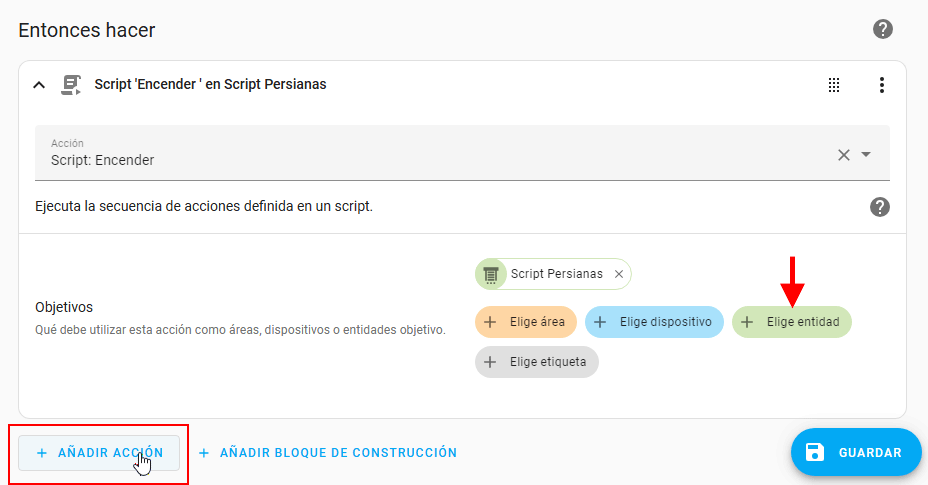Image resolution: width=928 pixels, height=485 pixels.
Task: Grab the drag handle of the action
Action: pos(834,85)
